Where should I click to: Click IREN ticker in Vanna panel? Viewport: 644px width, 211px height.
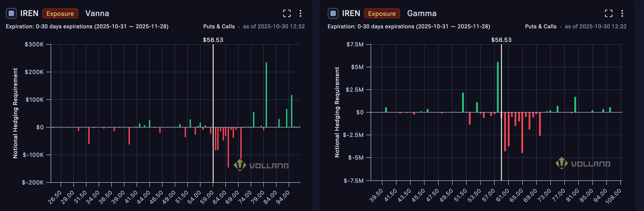(29, 13)
